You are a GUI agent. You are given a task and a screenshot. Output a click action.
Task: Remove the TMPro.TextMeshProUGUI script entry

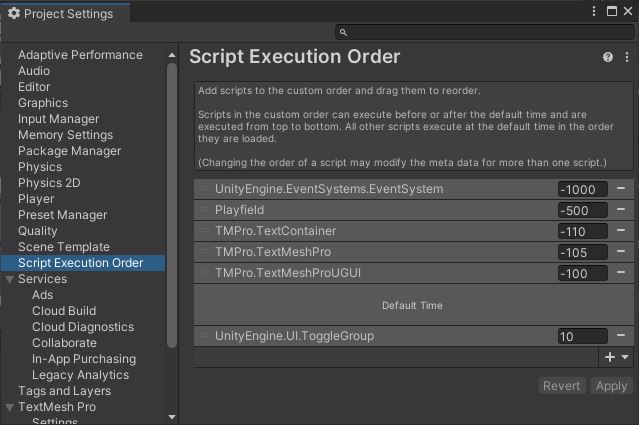(x=621, y=272)
